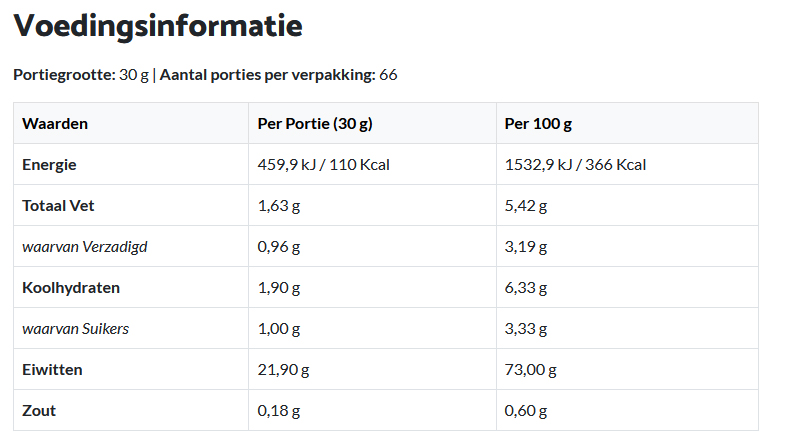798x445 pixels.
Task: Click the Voedingsinformatie heading
Action: click(x=158, y=27)
